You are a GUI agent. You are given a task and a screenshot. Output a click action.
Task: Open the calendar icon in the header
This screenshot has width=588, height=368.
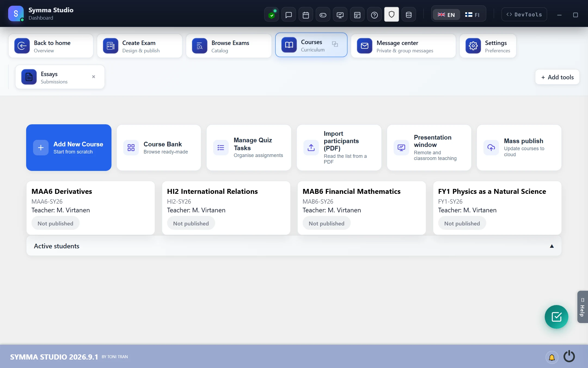(306, 15)
